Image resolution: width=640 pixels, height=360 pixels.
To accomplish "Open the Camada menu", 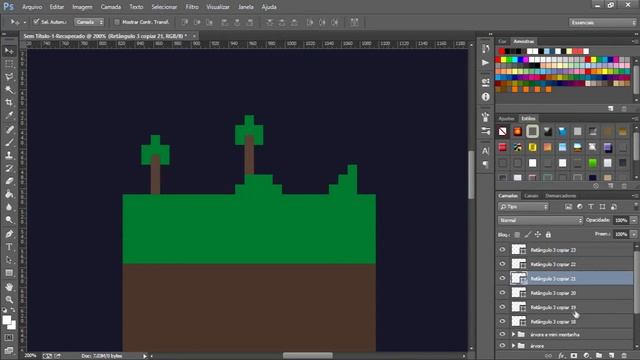I will point(111,7).
